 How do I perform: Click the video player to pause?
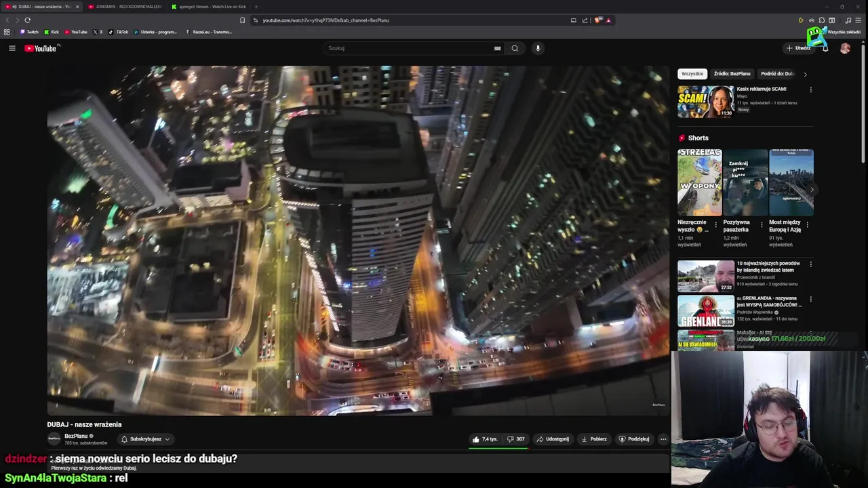(358, 241)
